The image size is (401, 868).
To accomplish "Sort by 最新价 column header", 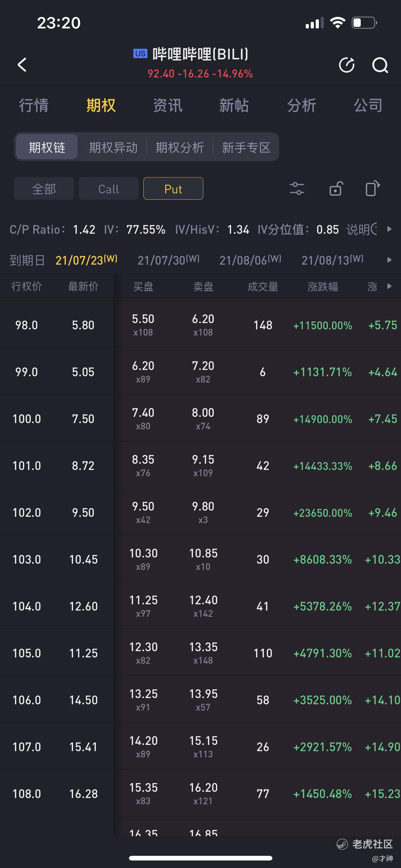I will click(83, 287).
